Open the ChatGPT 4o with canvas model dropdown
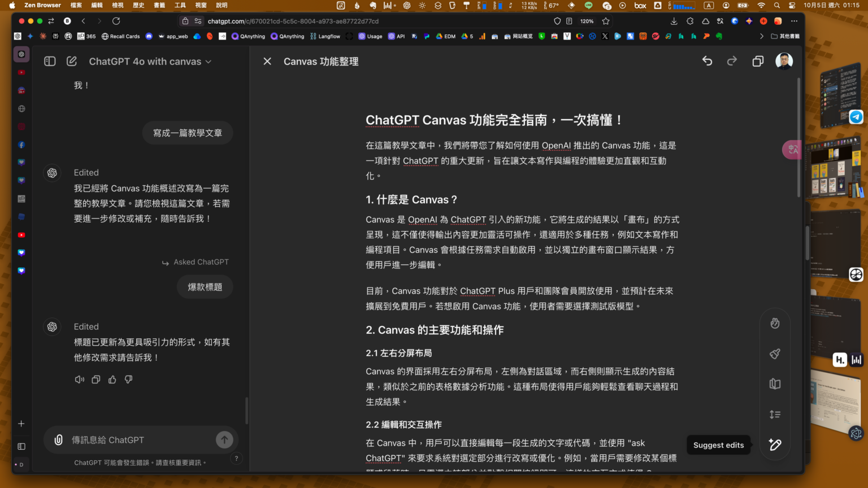This screenshot has height=488, width=868. click(x=150, y=61)
